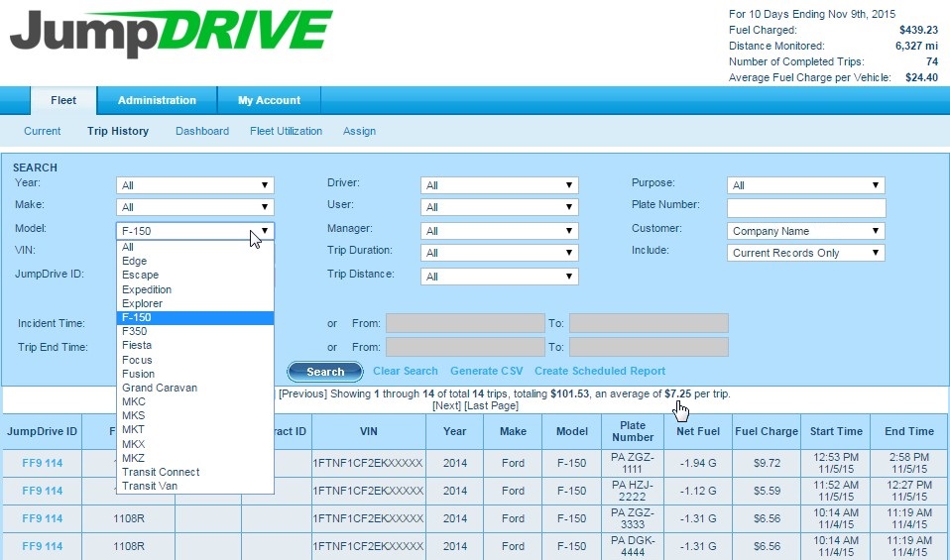Collapse the Model dropdown showing F-150
The image size is (950, 560).
coord(195,231)
